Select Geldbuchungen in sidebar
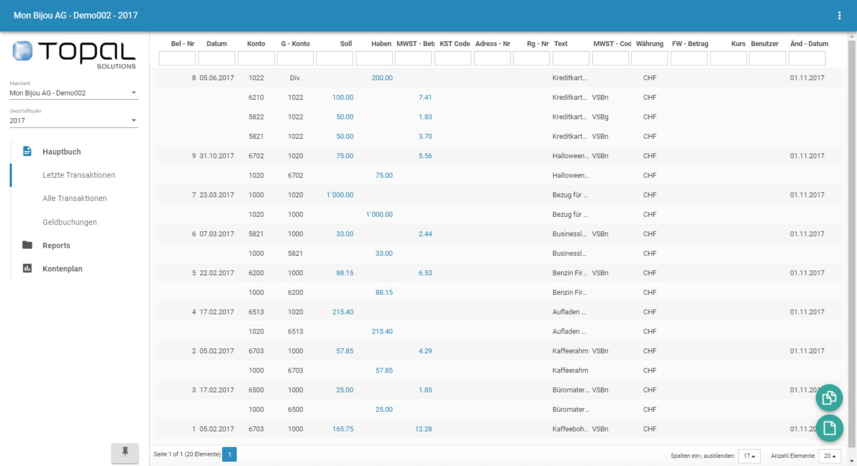857x466 pixels. pyautogui.click(x=70, y=222)
